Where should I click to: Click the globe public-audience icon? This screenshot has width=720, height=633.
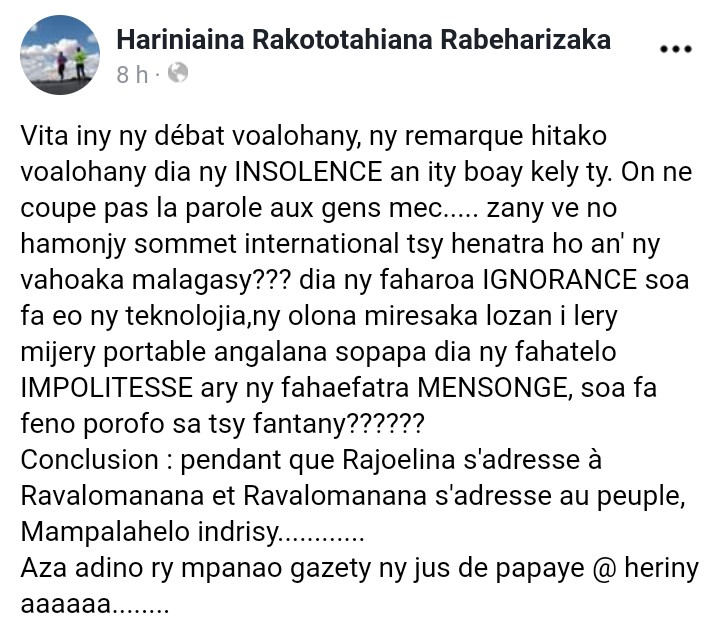(x=178, y=73)
